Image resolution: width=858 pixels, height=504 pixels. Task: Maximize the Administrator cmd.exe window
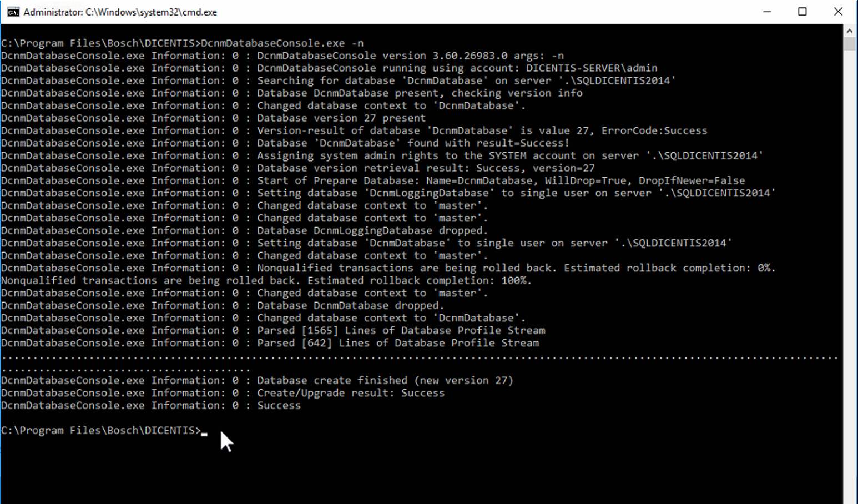pos(803,12)
